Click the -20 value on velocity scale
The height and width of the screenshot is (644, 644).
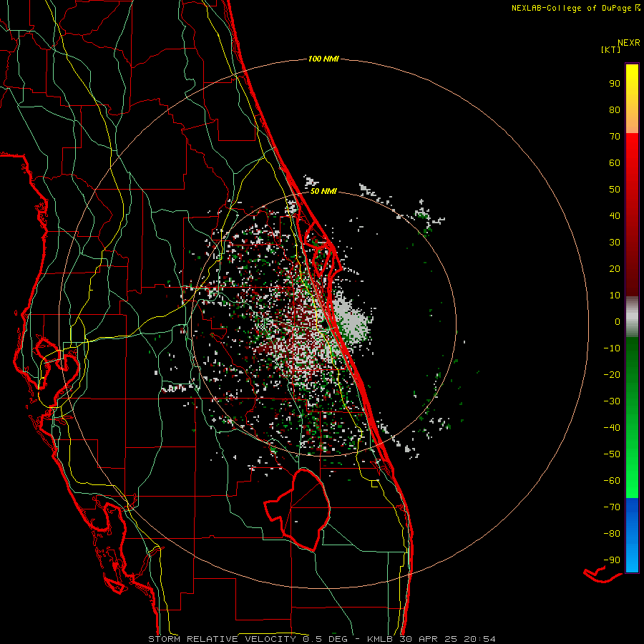click(612, 374)
